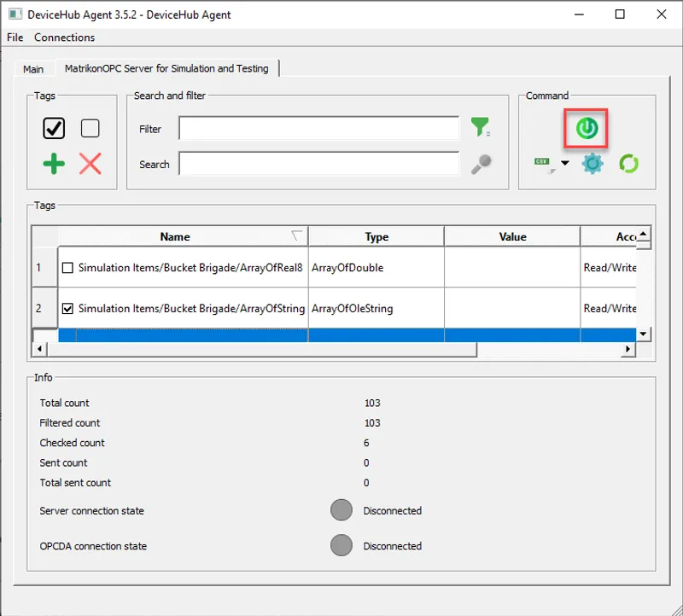Disable the ArrayOfString tag checkbox

pos(67,309)
